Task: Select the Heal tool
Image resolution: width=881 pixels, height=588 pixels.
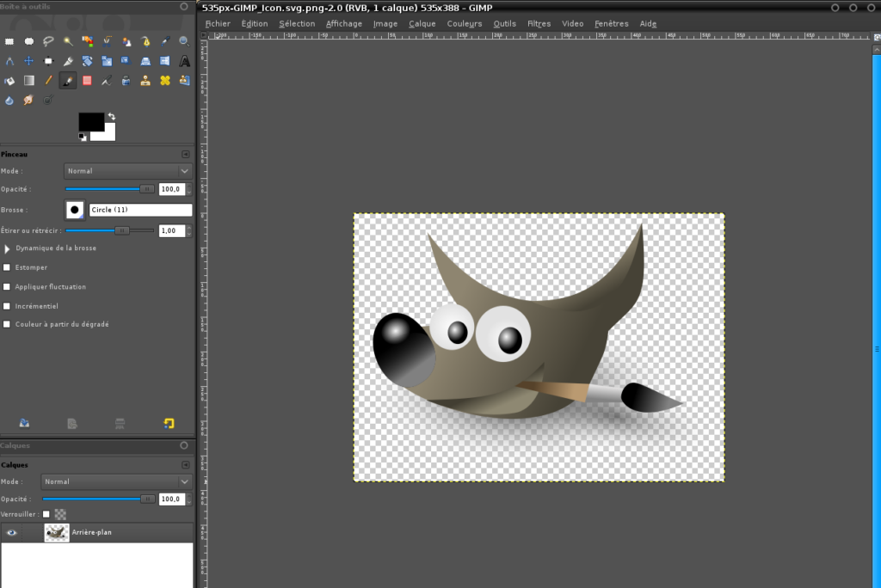Action: pyautogui.click(x=165, y=80)
